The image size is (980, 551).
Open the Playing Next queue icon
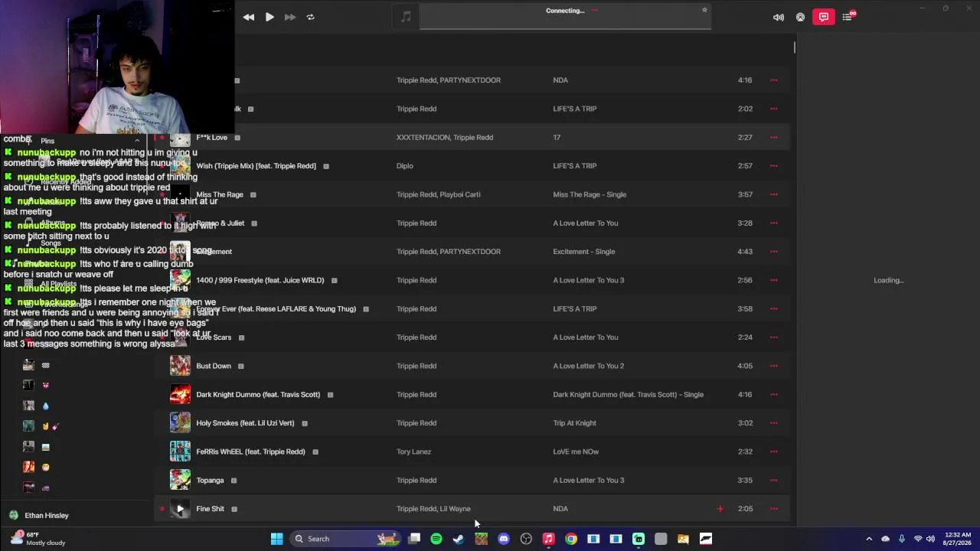(848, 17)
